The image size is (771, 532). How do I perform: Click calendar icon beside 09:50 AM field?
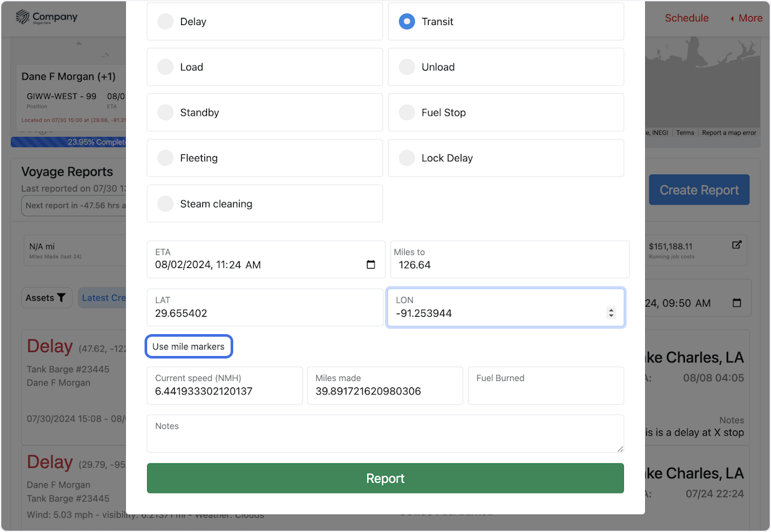pos(737,303)
